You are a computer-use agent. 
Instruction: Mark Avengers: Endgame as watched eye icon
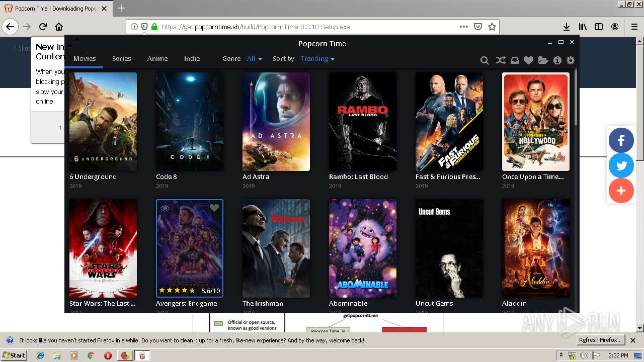pos(165,208)
